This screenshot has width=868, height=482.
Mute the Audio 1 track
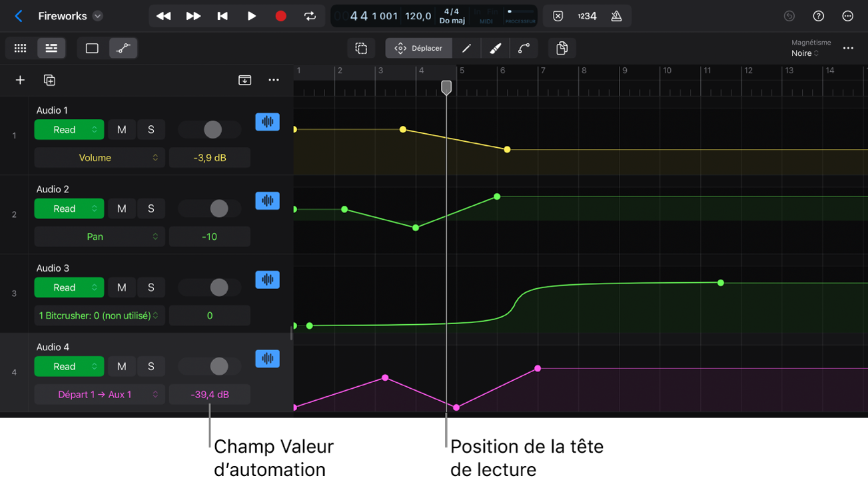pos(121,130)
